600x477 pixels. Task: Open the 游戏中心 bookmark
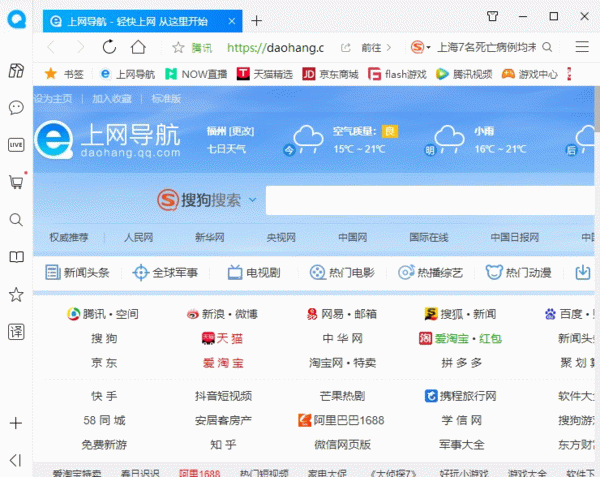point(530,74)
